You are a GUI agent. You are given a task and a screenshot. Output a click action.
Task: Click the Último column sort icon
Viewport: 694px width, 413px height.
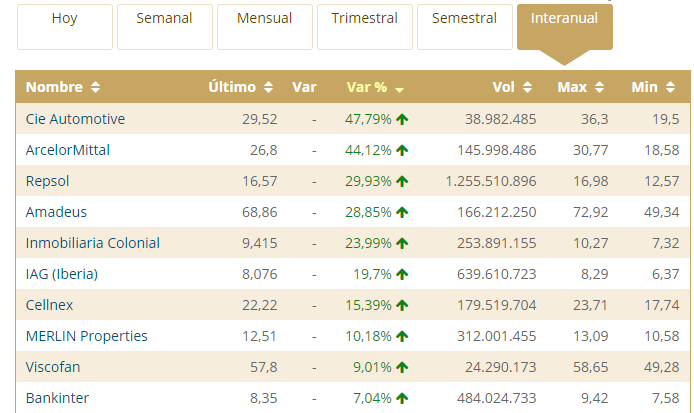coord(265,87)
